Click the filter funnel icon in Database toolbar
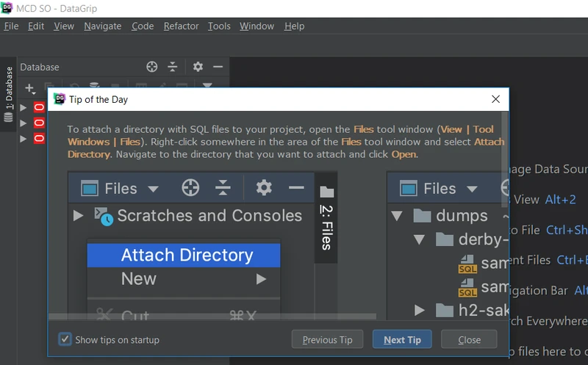The image size is (588, 365). pos(207,85)
